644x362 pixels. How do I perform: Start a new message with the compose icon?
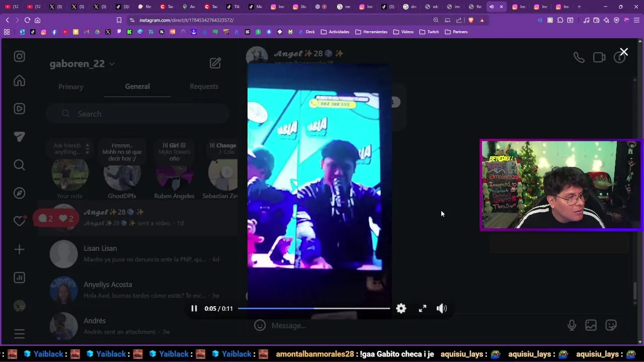(215, 63)
